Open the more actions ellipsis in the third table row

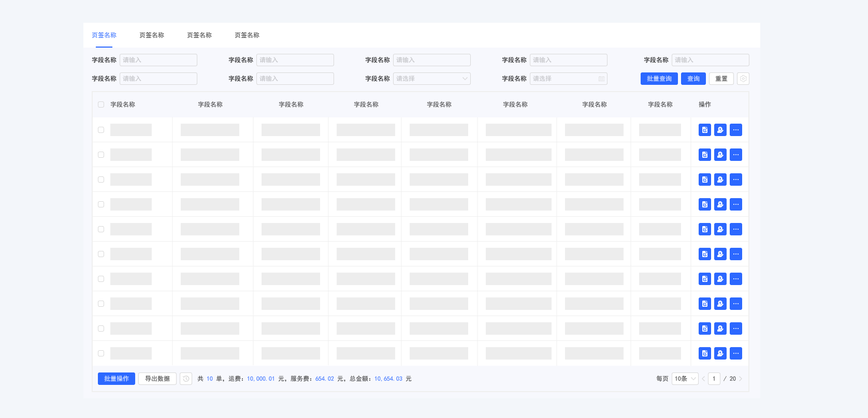[735, 180]
